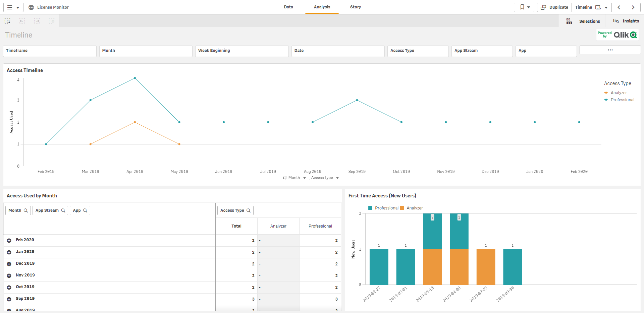Expand the Sep 2019 row
Image resolution: width=644 pixels, height=313 pixels.
click(x=9, y=299)
